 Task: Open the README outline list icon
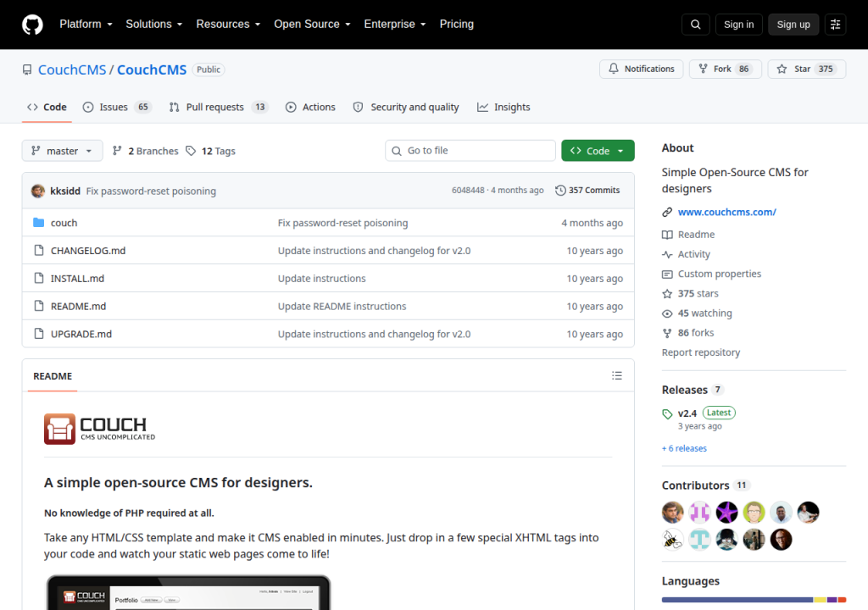coord(617,376)
